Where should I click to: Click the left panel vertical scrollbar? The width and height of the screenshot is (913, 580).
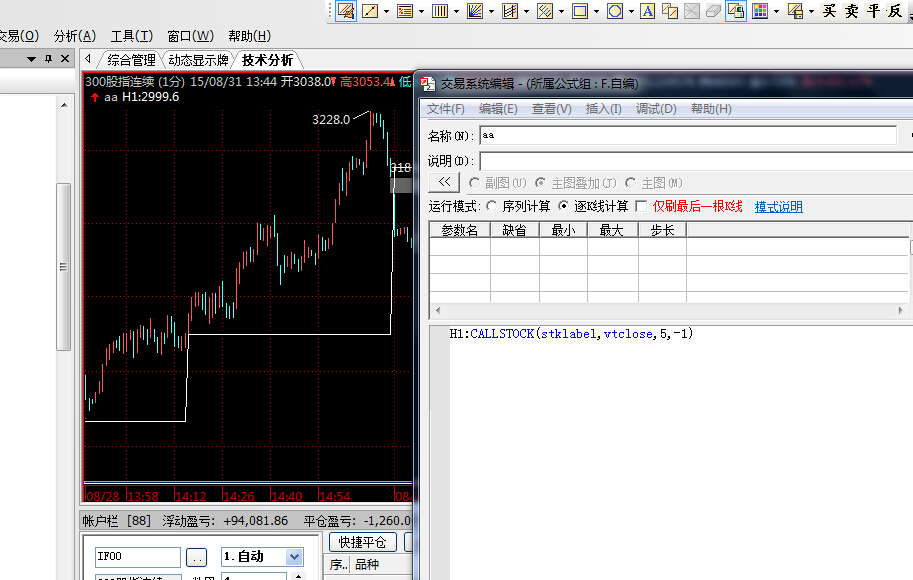tap(63, 265)
